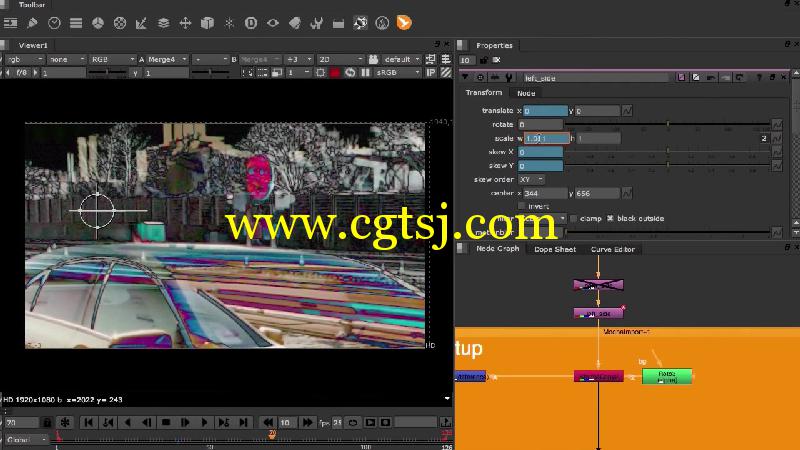This screenshot has height=450, width=800.
Task: Select the Curve Editor tab
Action: tap(613, 249)
